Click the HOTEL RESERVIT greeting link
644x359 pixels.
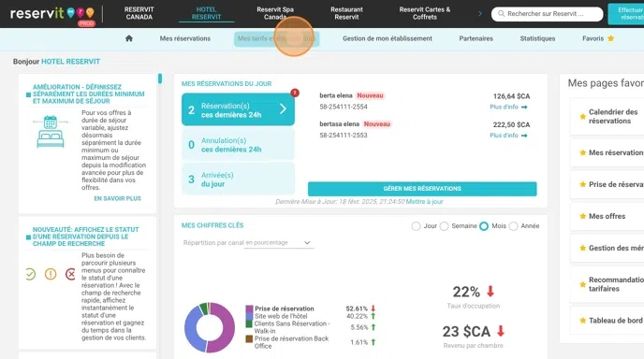click(70, 62)
